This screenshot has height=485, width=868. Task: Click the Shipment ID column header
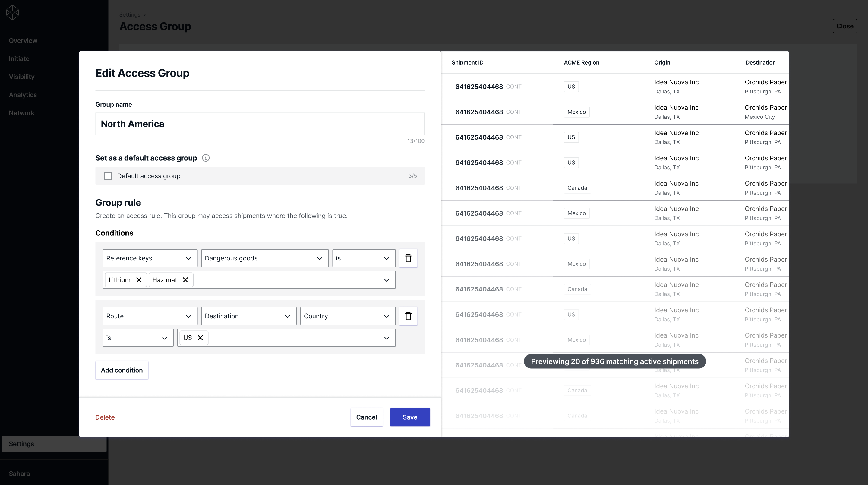(467, 62)
